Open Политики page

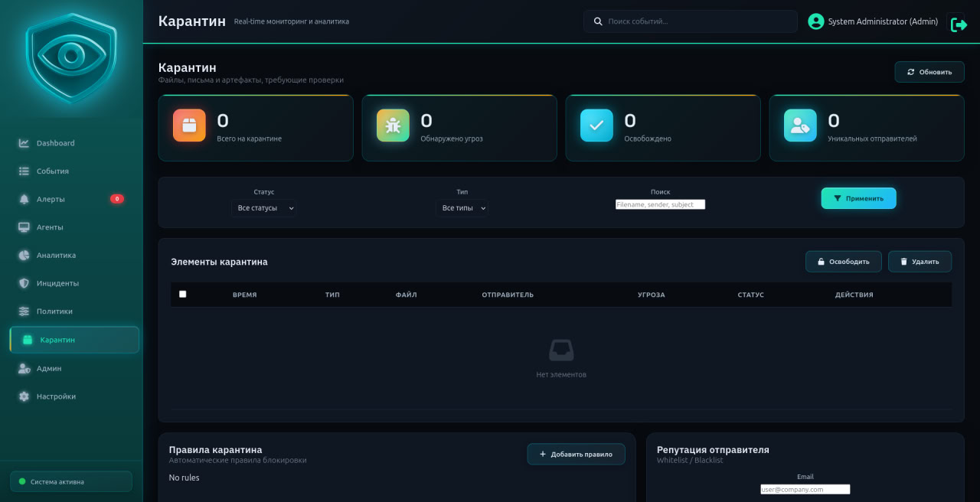point(74,311)
